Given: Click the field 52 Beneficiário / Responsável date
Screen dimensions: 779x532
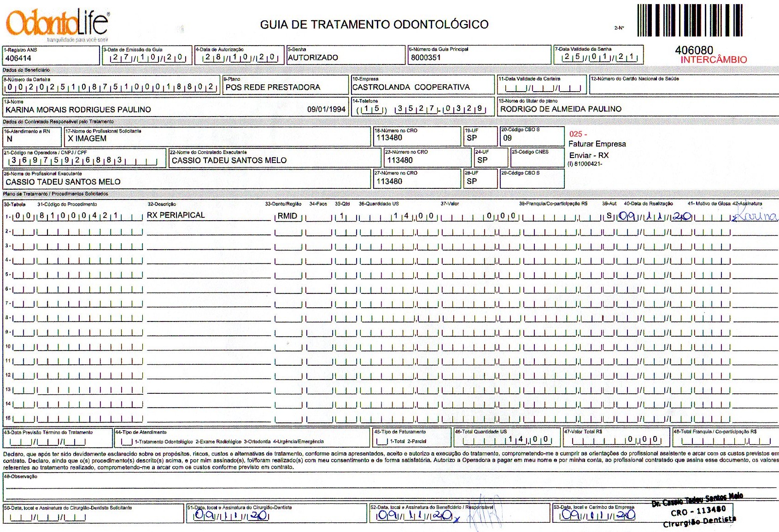Looking at the screenshot, I should [416, 515].
